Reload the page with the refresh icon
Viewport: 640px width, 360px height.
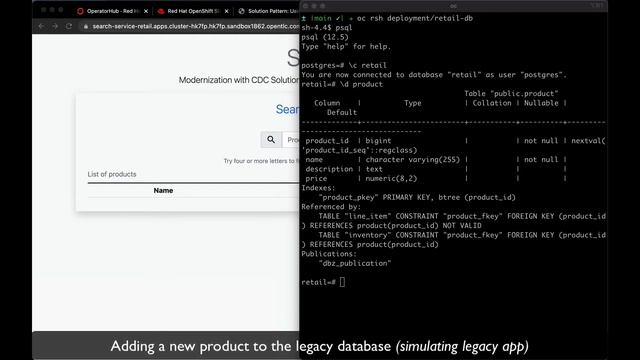click(x=69, y=26)
